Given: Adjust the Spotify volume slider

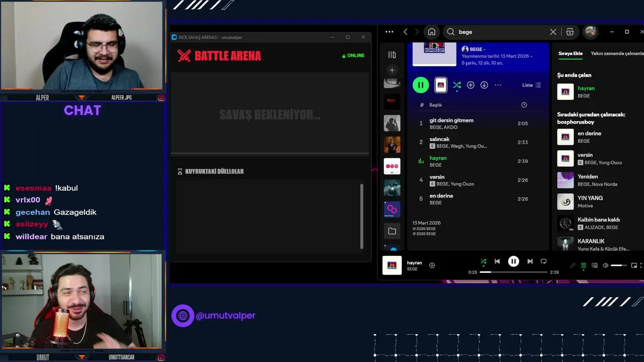Looking at the screenshot, I should click(619, 265).
